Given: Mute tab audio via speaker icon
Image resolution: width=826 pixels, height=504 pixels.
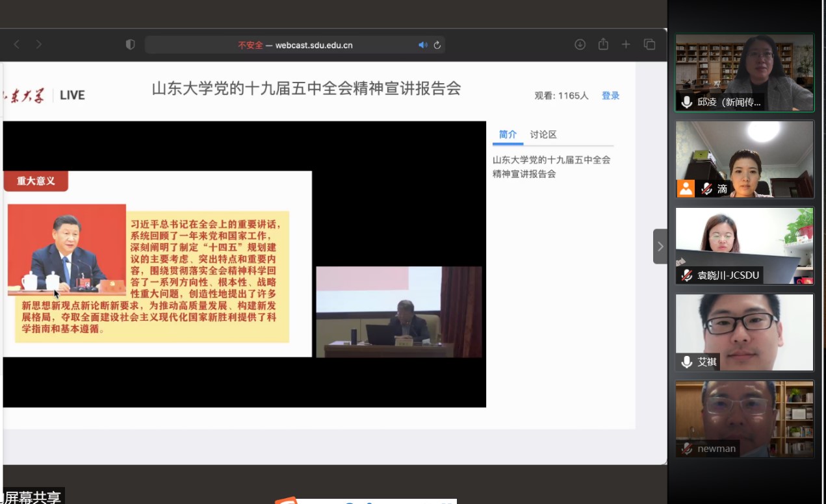Looking at the screenshot, I should coord(422,45).
